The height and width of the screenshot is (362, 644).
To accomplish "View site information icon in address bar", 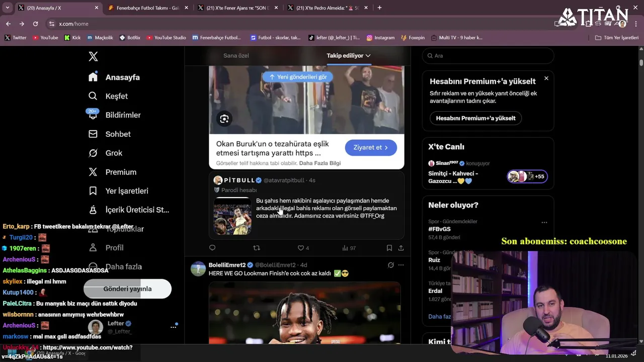I will (51, 24).
